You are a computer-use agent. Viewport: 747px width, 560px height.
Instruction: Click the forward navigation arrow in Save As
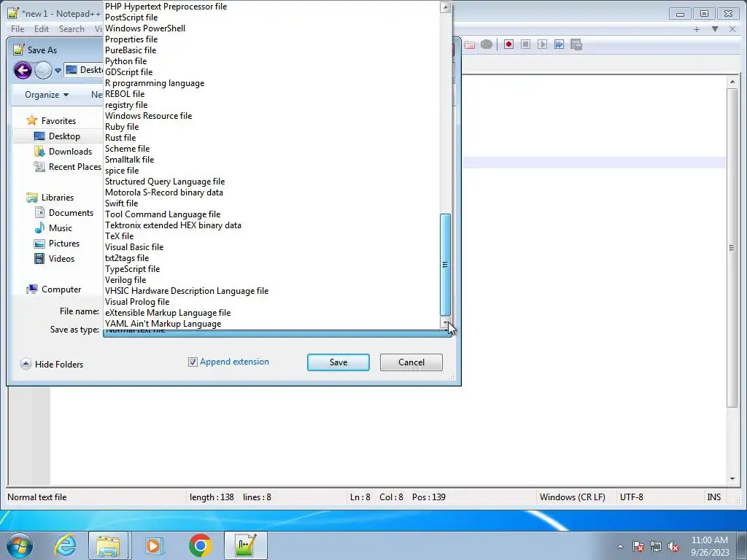pos(43,70)
